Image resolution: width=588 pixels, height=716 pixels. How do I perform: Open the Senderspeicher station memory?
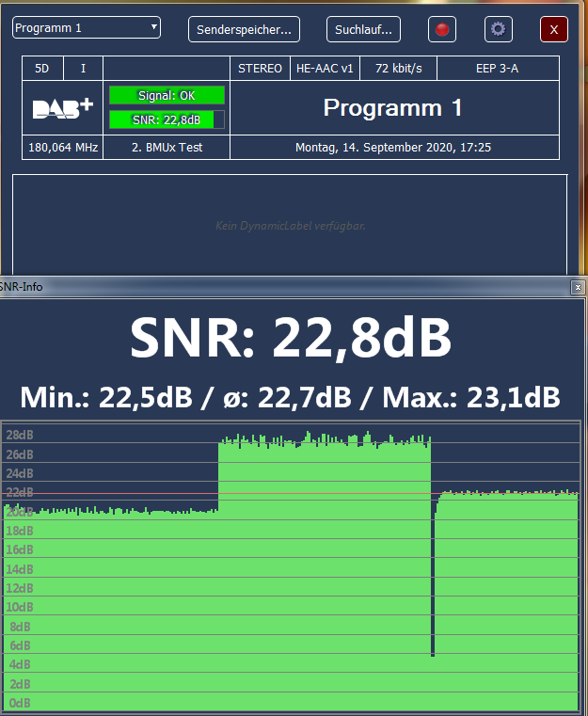tap(244, 29)
